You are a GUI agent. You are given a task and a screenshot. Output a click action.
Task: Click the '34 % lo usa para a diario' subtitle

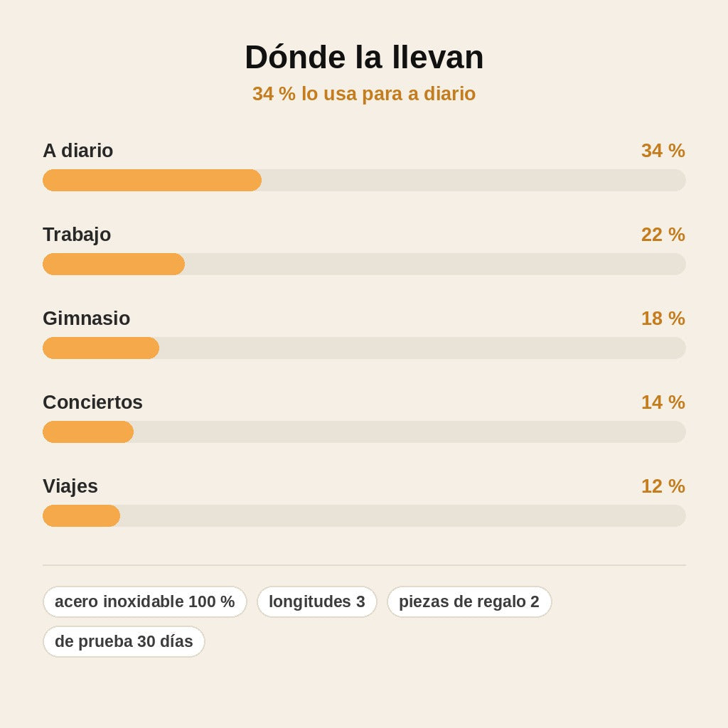click(364, 94)
